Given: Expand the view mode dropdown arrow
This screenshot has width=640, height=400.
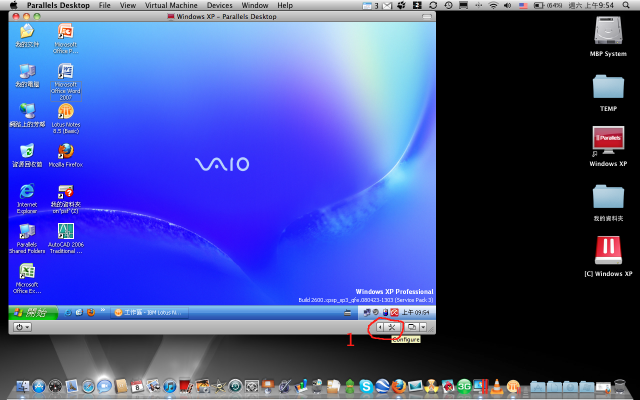Looking at the screenshot, I should (x=423, y=327).
